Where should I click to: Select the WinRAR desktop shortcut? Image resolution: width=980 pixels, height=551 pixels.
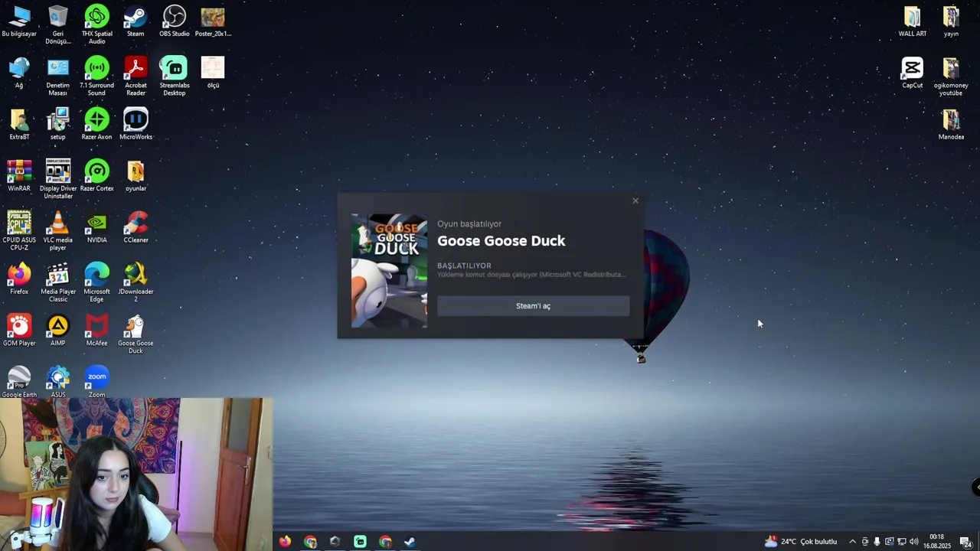coord(19,176)
